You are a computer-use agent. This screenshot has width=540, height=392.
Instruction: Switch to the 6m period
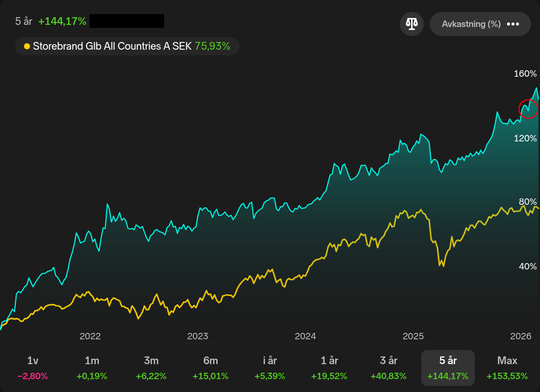210,368
